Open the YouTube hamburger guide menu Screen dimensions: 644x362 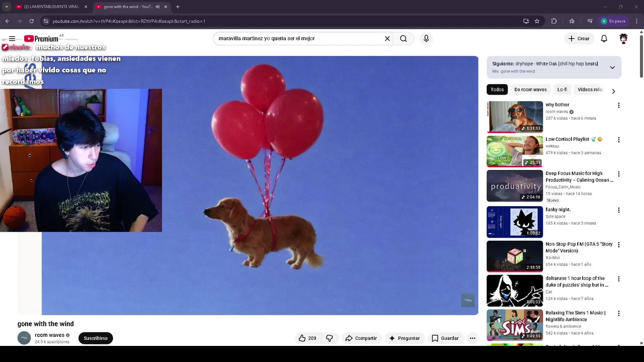coord(12,39)
